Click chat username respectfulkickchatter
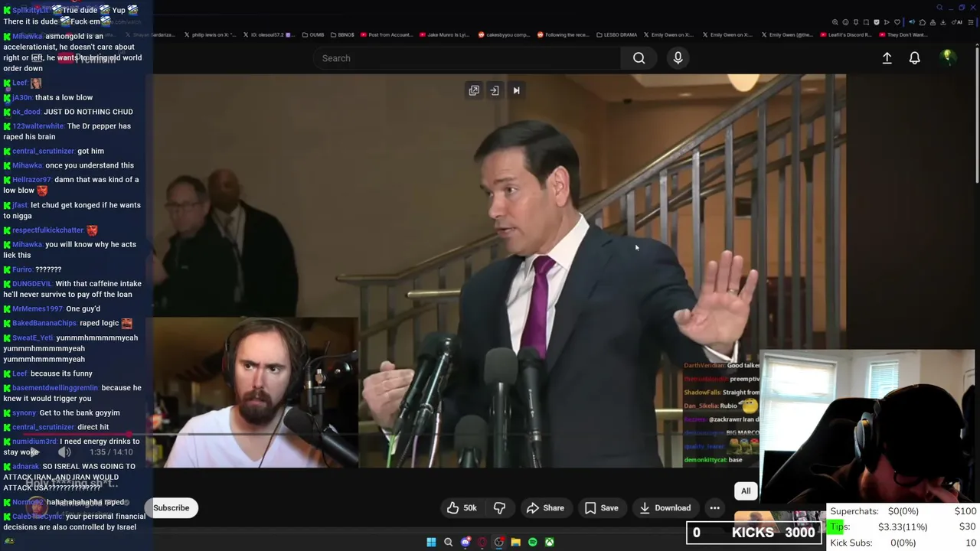Image resolution: width=980 pixels, height=551 pixels. point(47,230)
